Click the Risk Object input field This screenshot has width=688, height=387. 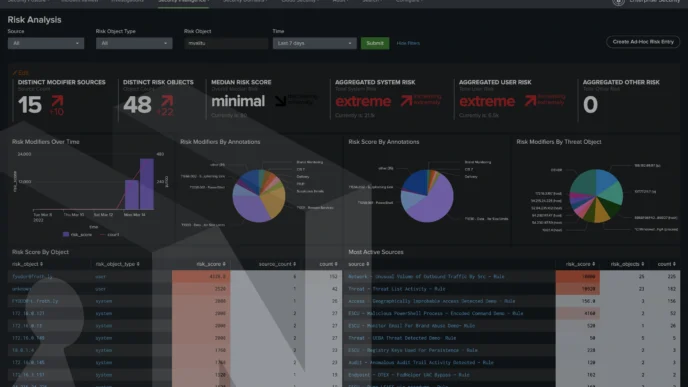[x=226, y=43]
